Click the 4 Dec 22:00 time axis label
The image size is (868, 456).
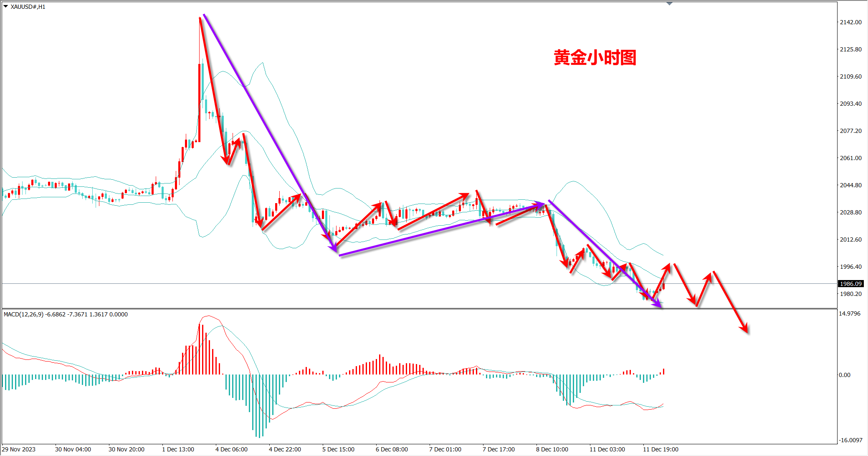pos(285,449)
